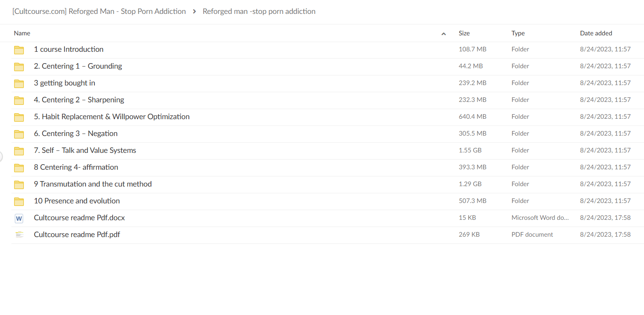The height and width of the screenshot is (315, 644).
Task: Click folder icon for 10 Presence and evolution
Action: [19, 201]
